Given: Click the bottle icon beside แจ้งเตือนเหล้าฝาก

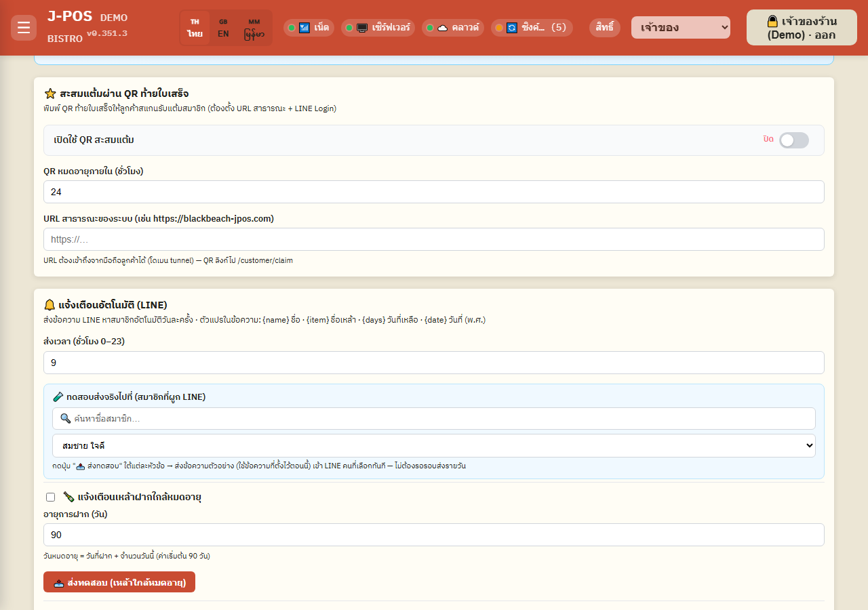Looking at the screenshot, I should [68, 497].
